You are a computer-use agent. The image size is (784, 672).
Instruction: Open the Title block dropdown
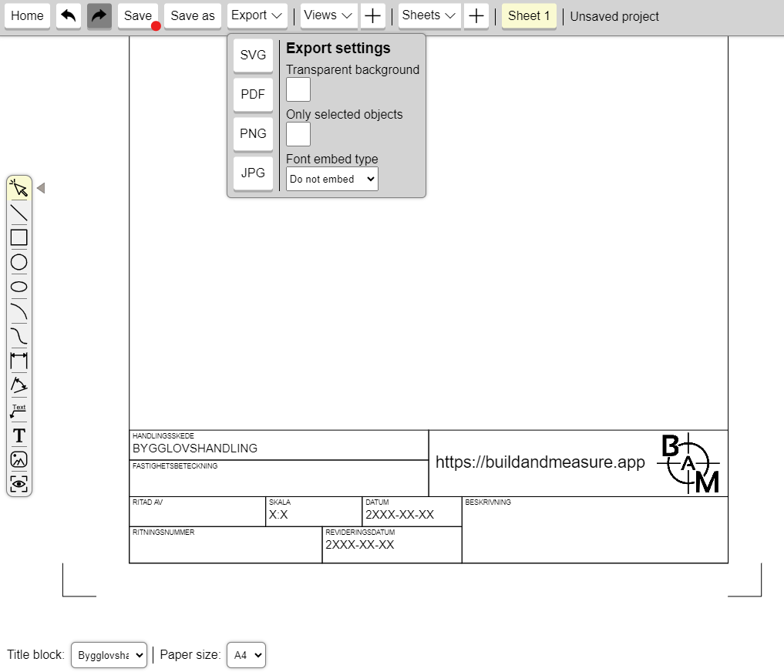pyautogui.click(x=109, y=655)
